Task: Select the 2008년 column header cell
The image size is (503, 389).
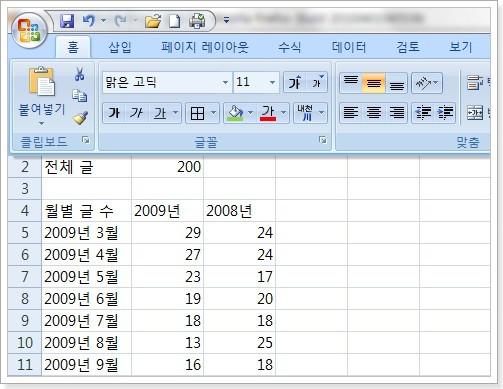Action: tap(239, 211)
